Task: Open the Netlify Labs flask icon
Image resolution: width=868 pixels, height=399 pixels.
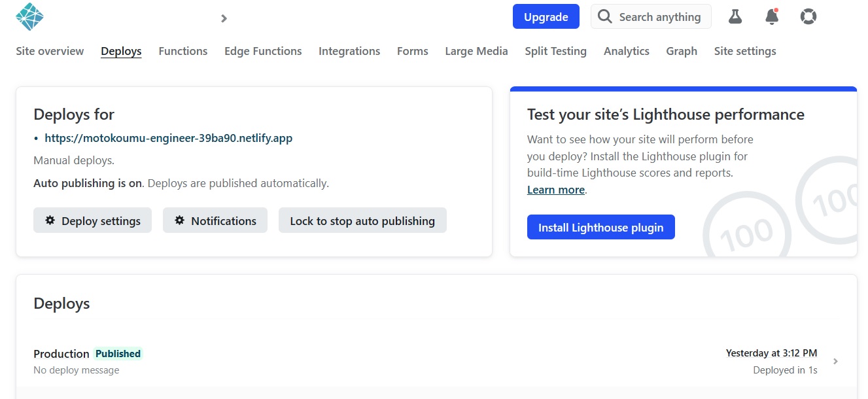Action: [x=735, y=17]
